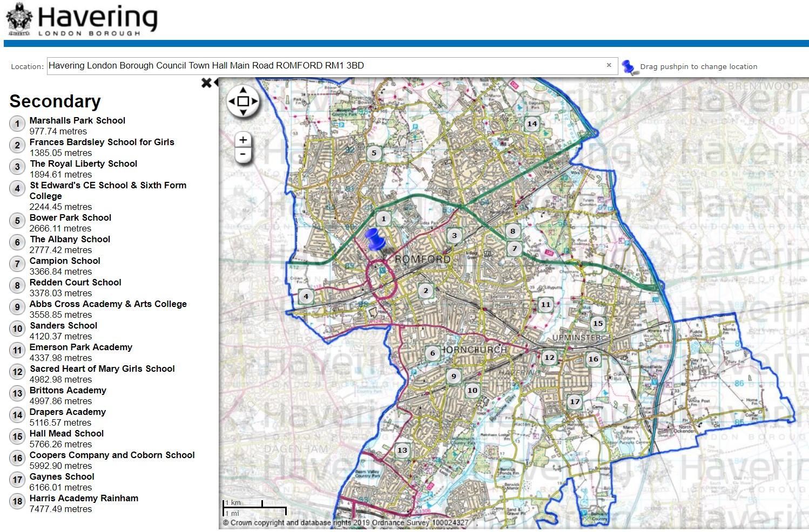Open Hall Mead School entry
This screenshot has height=532, width=809.
66,433
